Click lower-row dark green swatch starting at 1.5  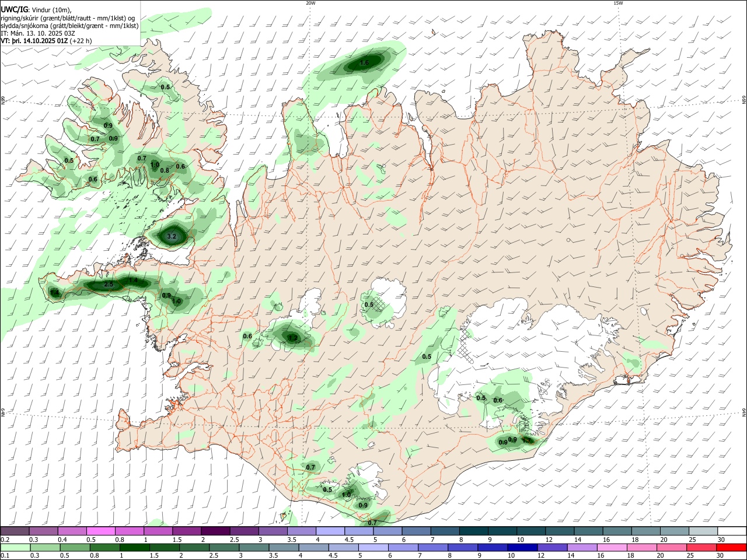click(164, 547)
